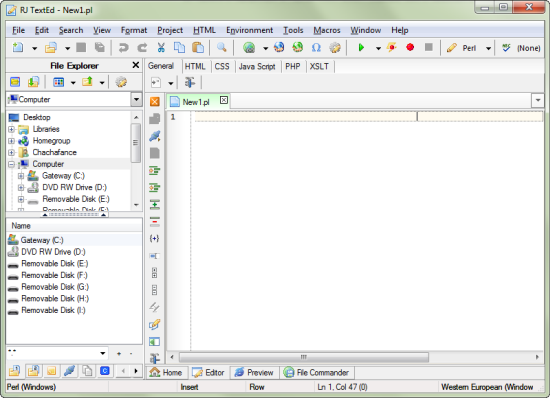Collapse the Computer tree node
Viewport: 550px width, 398px height.
click(x=11, y=164)
